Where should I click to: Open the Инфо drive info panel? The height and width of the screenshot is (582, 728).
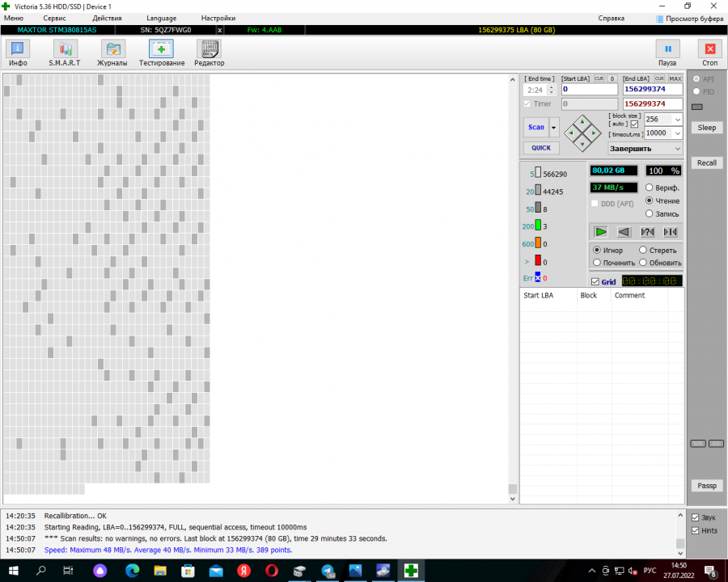coord(18,53)
